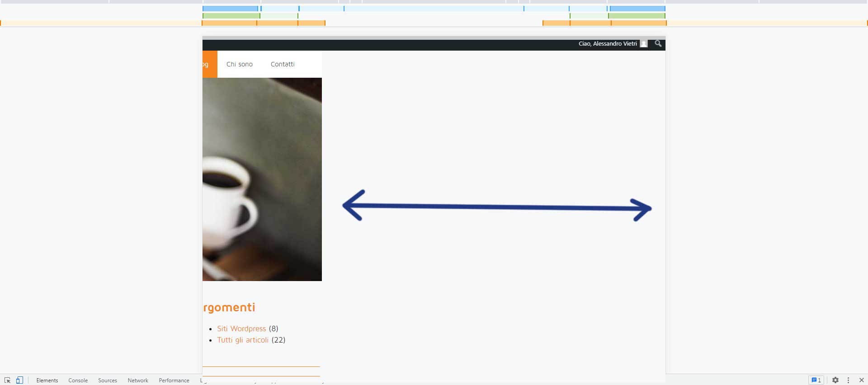
Task: Open the Elements panel tab
Action: [47, 380]
